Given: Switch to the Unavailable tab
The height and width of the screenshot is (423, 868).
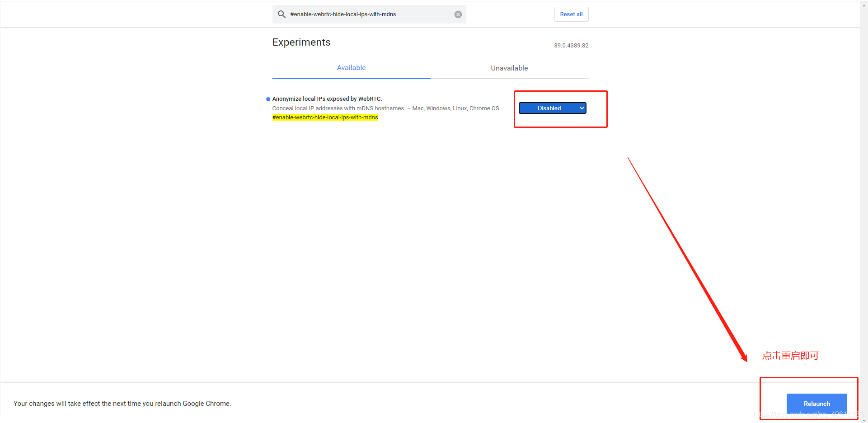Looking at the screenshot, I should pos(509,68).
